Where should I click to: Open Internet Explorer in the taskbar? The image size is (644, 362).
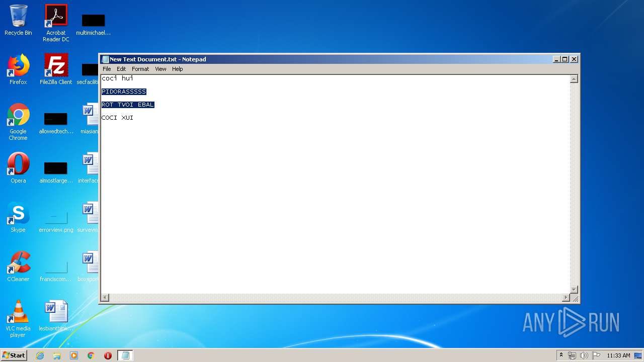click(40, 355)
